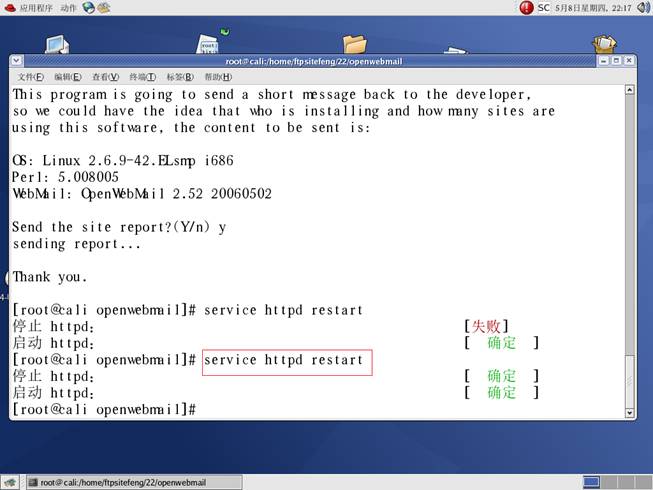Click the red update alert icon
Viewport: 653px width, 490px height.
pos(526,7)
